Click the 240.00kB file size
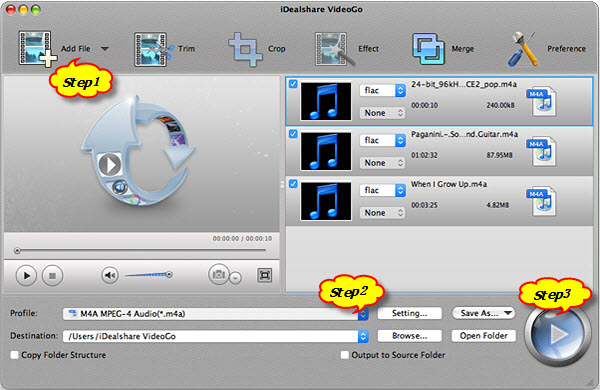 click(501, 105)
